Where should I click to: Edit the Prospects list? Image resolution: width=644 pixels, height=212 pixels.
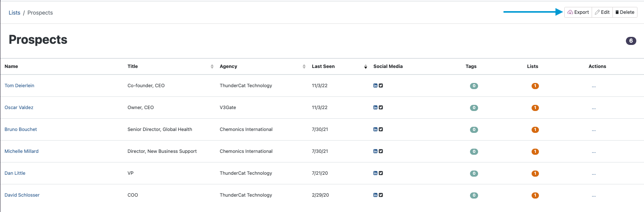(x=602, y=12)
